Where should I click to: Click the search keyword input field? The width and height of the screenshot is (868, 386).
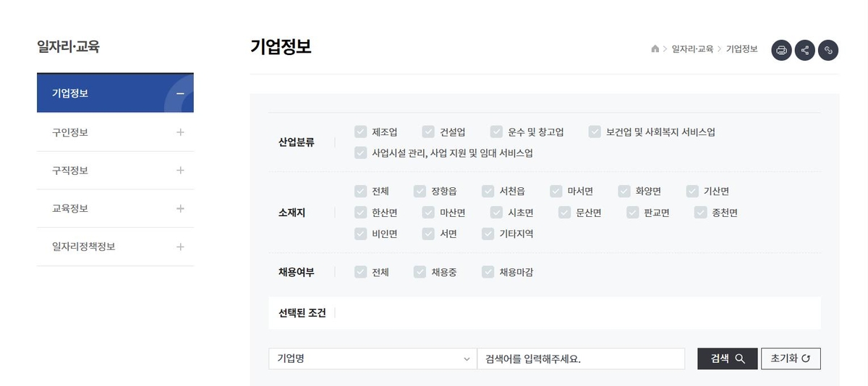(x=581, y=359)
